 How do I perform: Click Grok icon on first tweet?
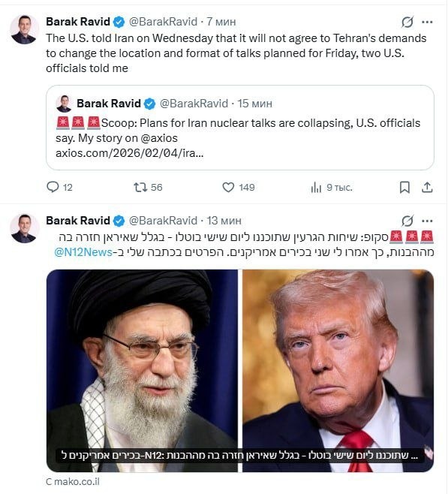[407, 22]
